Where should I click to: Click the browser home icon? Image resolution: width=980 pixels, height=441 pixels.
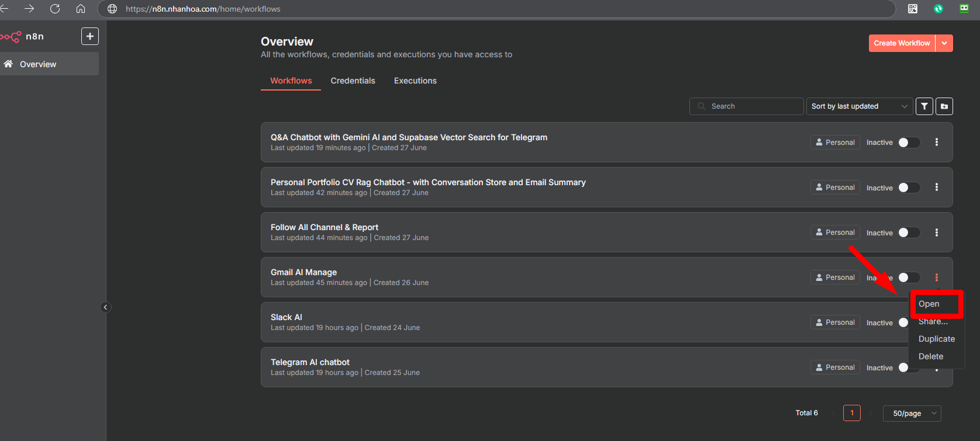pos(81,9)
